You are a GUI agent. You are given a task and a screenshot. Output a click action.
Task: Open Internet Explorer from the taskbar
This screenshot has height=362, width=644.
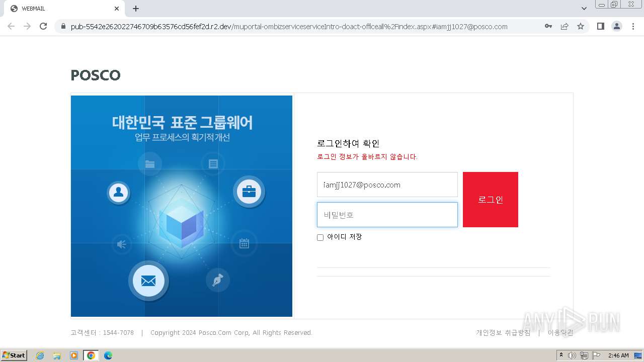coord(40,355)
